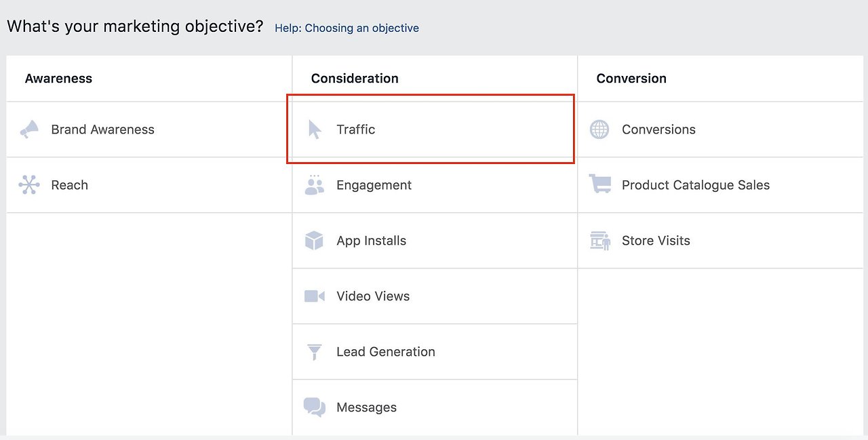Select the App Installs box icon
The height and width of the screenshot is (440, 868).
coord(314,240)
